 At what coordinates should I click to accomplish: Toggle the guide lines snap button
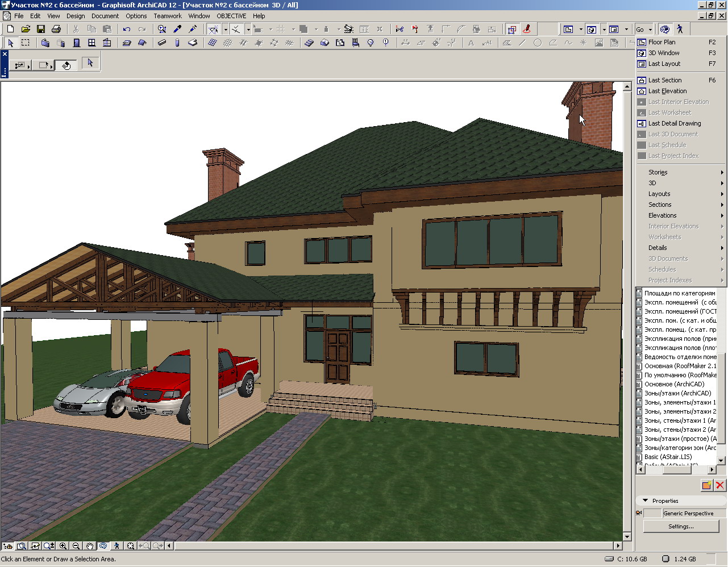click(213, 29)
